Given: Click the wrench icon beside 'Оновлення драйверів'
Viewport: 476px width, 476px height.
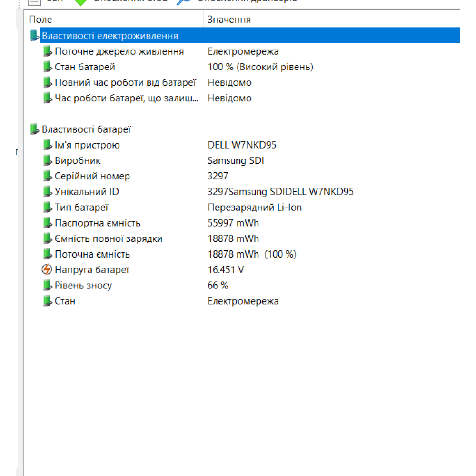Looking at the screenshot, I should [x=182, y=1].
